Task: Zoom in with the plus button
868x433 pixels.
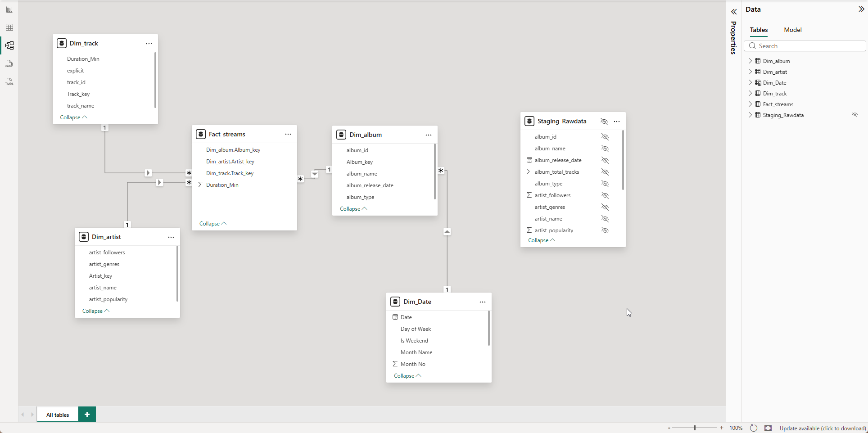Action: coord(722,428)
